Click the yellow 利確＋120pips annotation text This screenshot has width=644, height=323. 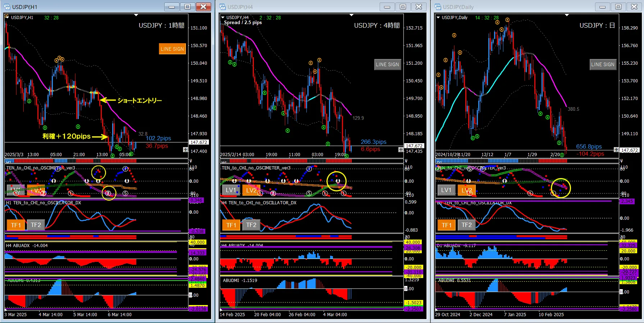67,136
